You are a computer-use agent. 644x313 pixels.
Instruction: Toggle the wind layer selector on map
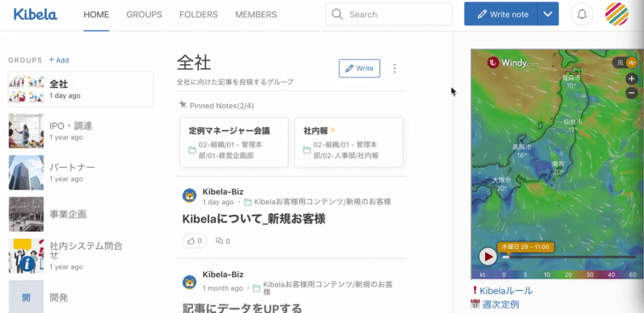pyautogui.click(x=625, y=63)
